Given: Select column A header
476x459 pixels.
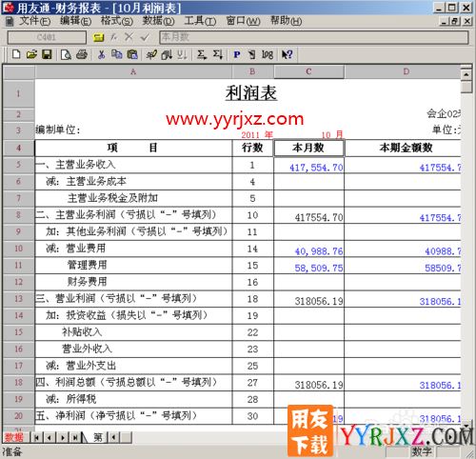Looking at the screenshot, I should pyautogui.click(x=133, y=71).
